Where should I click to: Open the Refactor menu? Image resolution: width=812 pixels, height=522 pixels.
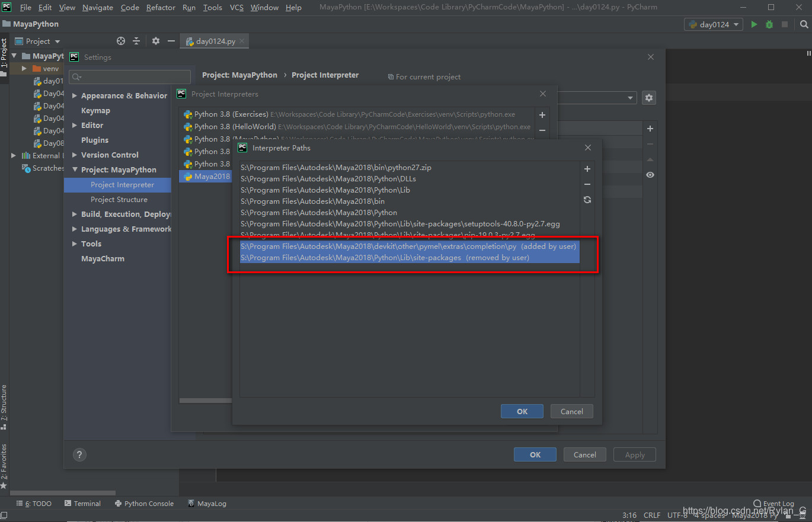tap(161, 8)
